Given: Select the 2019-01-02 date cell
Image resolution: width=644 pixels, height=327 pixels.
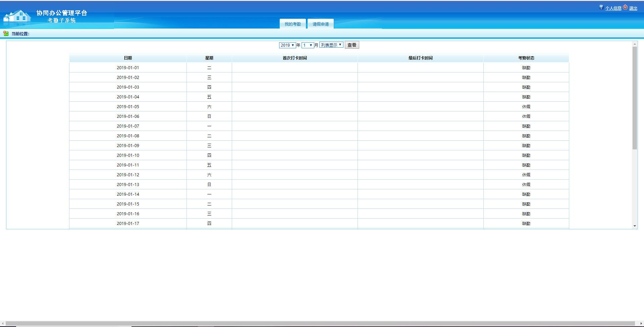Looking at the screenshot, I should pos(128,78).
